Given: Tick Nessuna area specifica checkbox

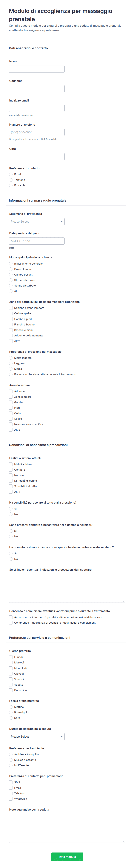Looking at the screenshot, I should click(11, 424).
